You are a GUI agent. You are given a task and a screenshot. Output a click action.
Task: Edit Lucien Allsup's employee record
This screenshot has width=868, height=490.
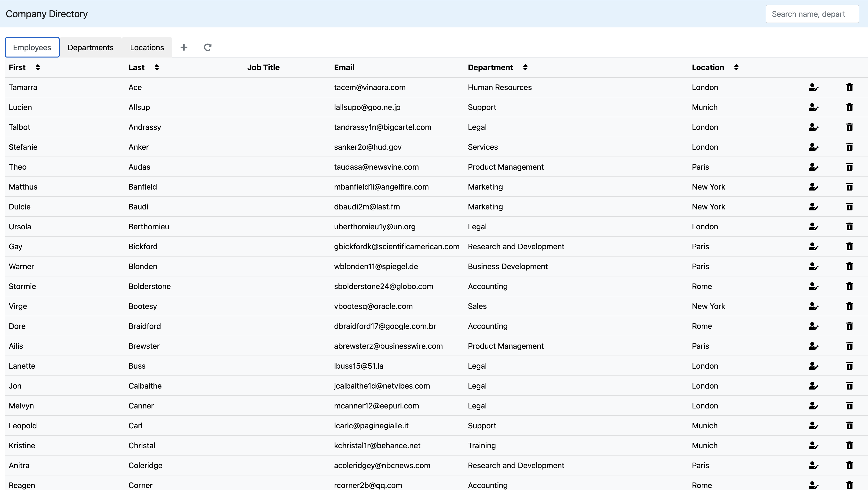coord(813,107)
